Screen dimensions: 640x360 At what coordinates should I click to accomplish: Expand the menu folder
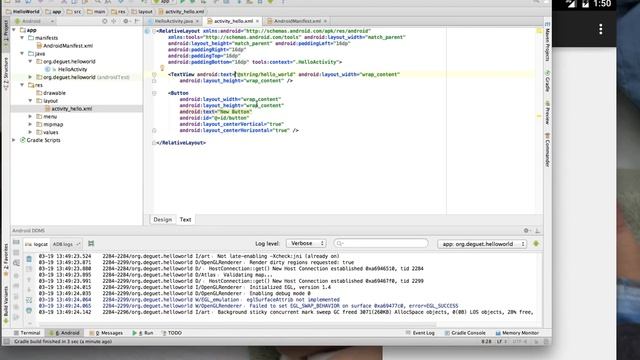30,116
